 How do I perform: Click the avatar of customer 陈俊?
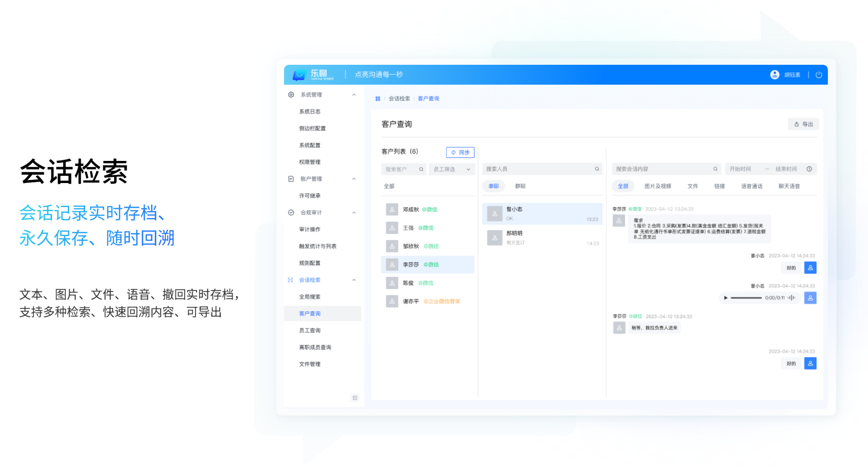click(x=392, y=283)
